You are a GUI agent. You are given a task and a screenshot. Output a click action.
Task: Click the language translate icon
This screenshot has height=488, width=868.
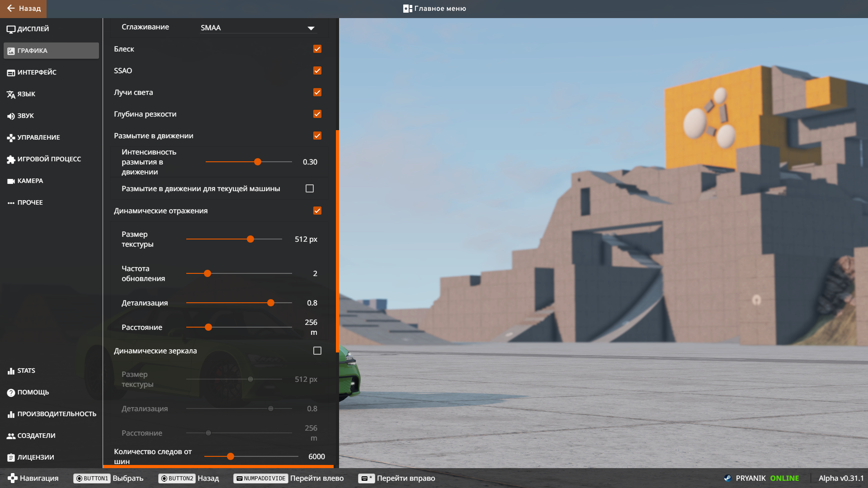[11, 94]
